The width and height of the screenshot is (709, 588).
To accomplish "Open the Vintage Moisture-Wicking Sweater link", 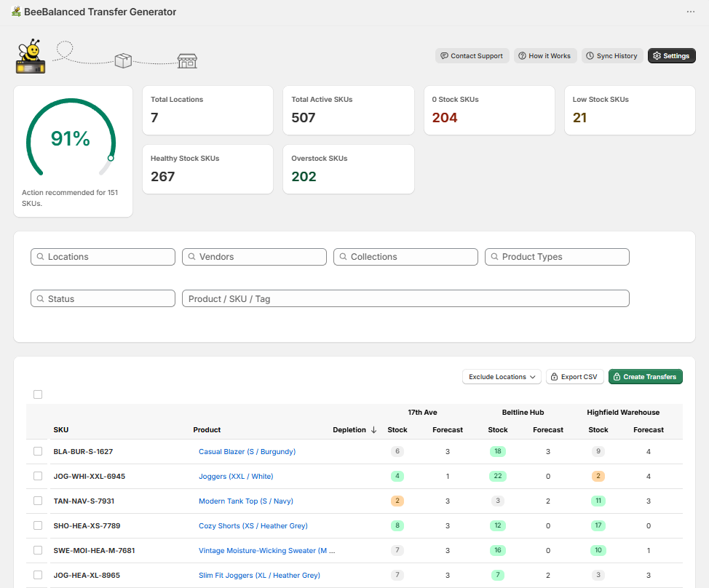I will click(x=266, y=550).
